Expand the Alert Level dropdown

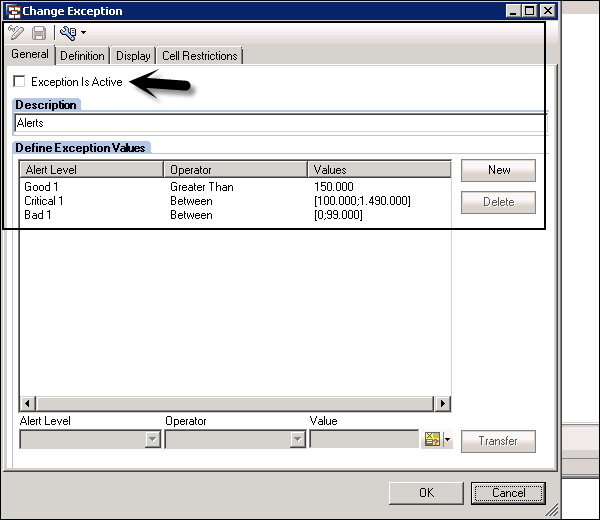point(152,439)
